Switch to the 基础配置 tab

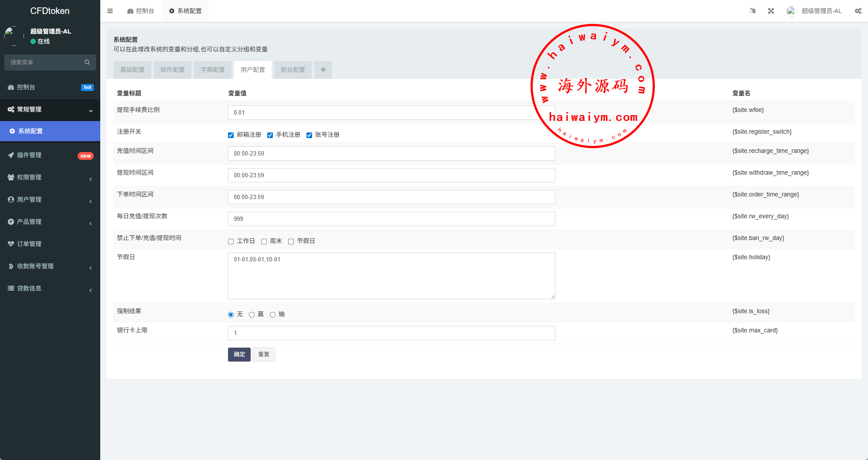(133, 70)
